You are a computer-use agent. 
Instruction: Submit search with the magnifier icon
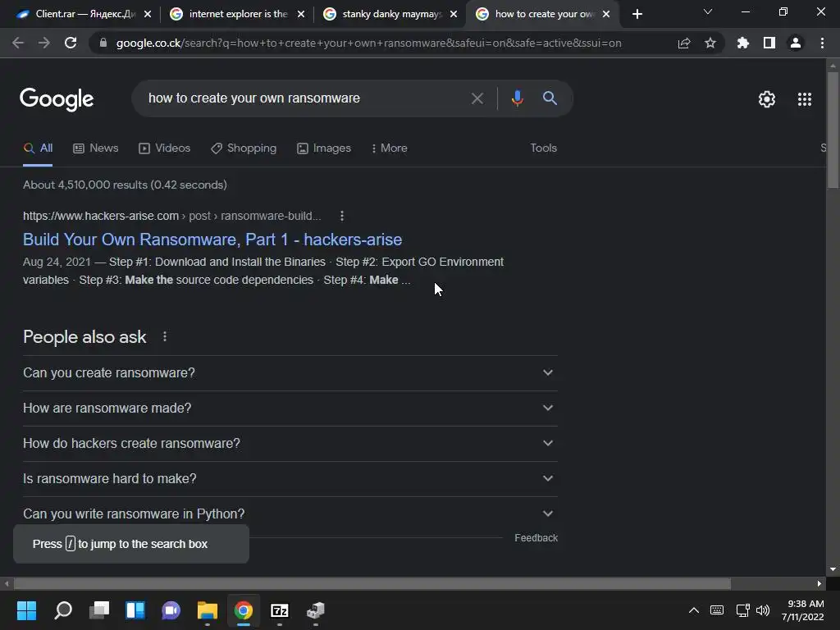[x=550, y=98]
